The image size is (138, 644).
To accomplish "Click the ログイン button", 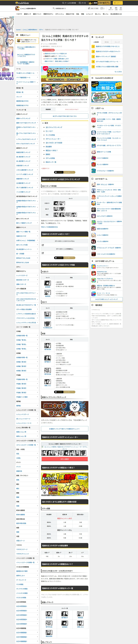I will (x=117, y=3).
